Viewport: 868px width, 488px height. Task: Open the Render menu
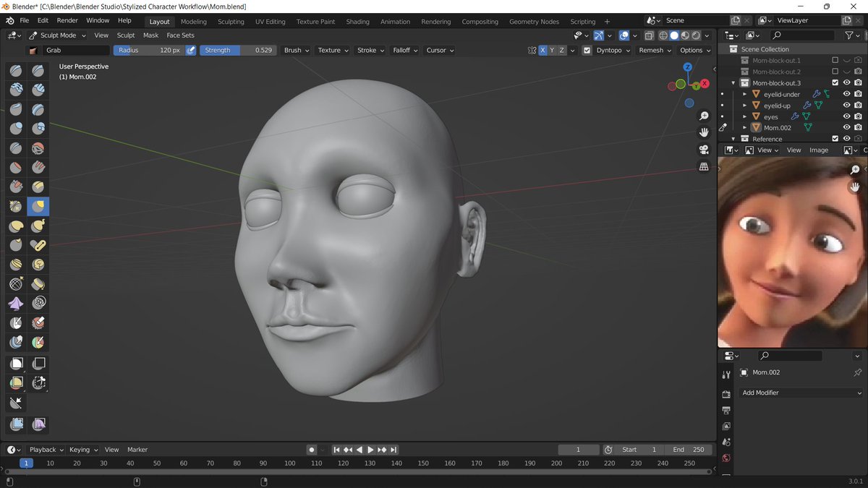(67, 20)
